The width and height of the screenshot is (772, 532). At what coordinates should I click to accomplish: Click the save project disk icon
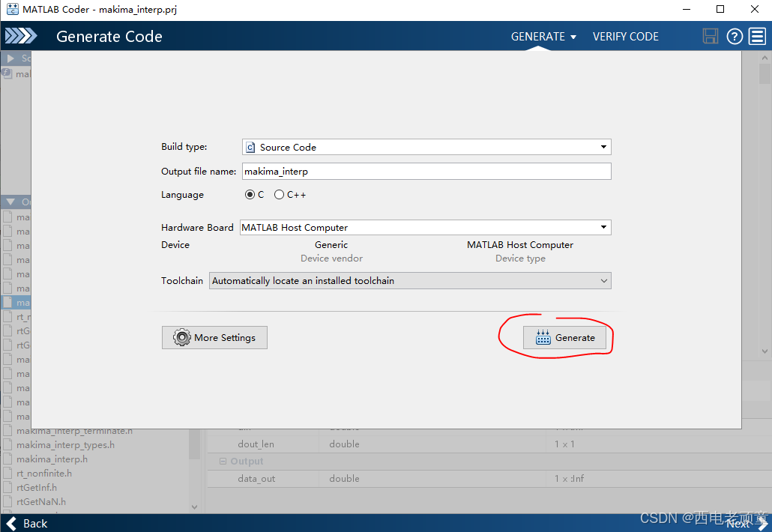[x=710, y=37]
